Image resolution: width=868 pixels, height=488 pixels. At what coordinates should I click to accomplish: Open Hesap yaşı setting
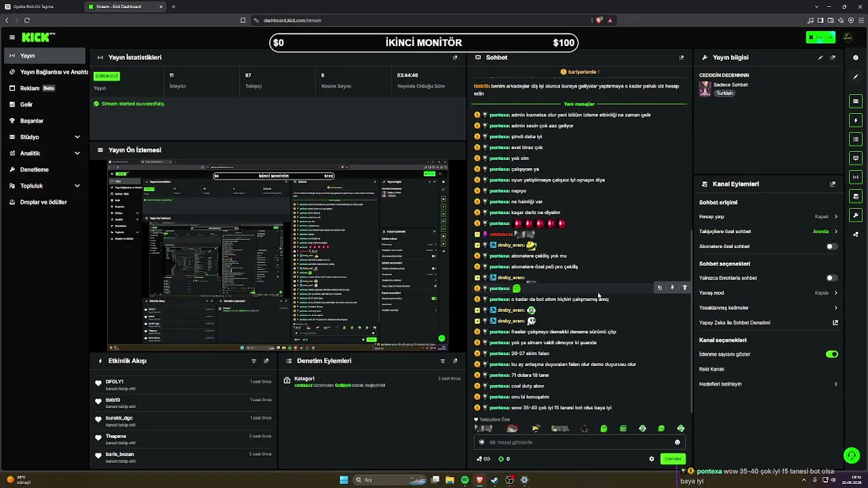[768, 216]
